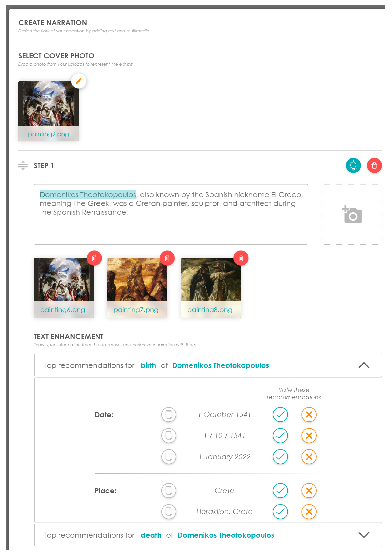
Task: Click the painting7.png file name
Action: [136, 310]
